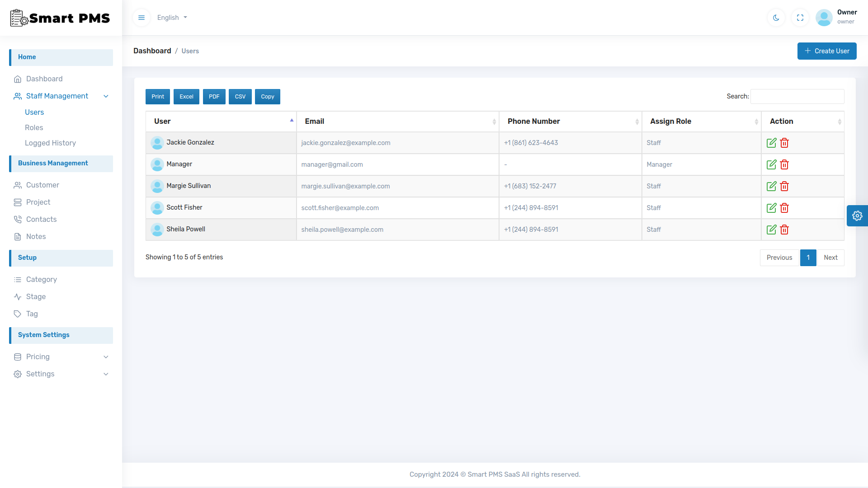
Task: Click the Create User button
Action: tap(827, 51)
